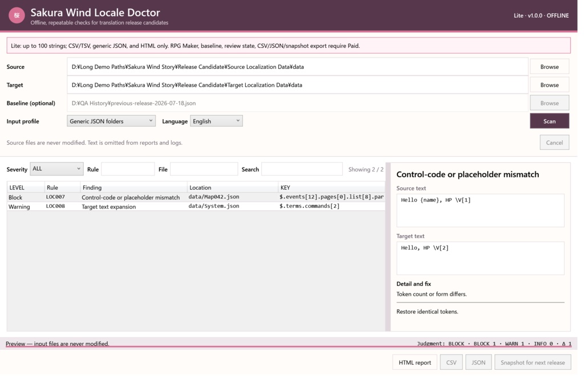
Task: Click the 'Source files are never modified' note
Action: (x=95, y=142)
